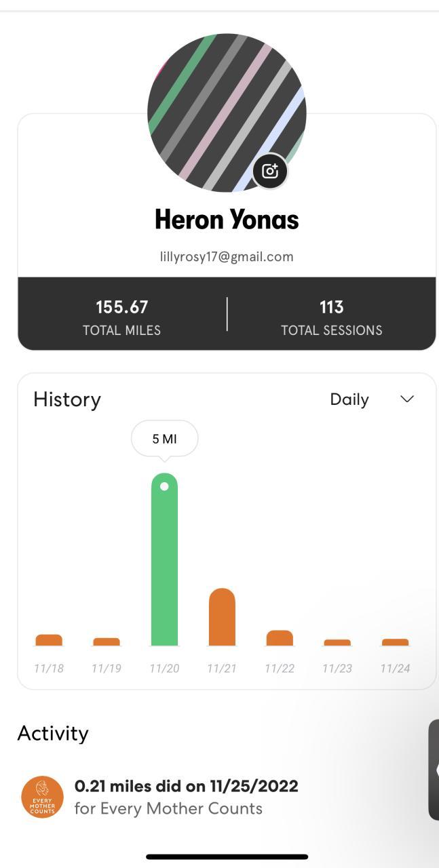Tap the add profile photo camera icon
The width and height of the screenshot is (439, 868).
tap(270, 171)
